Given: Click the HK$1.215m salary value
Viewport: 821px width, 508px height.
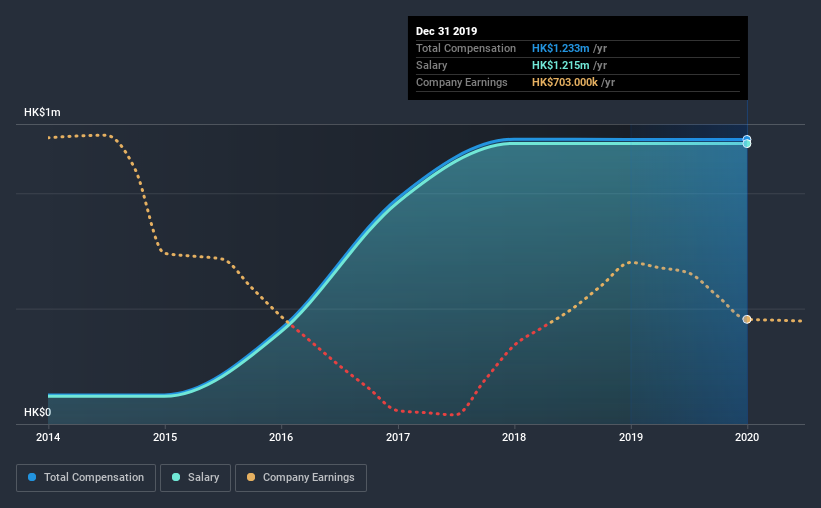Looking at the screenshot, I should 561,65.
